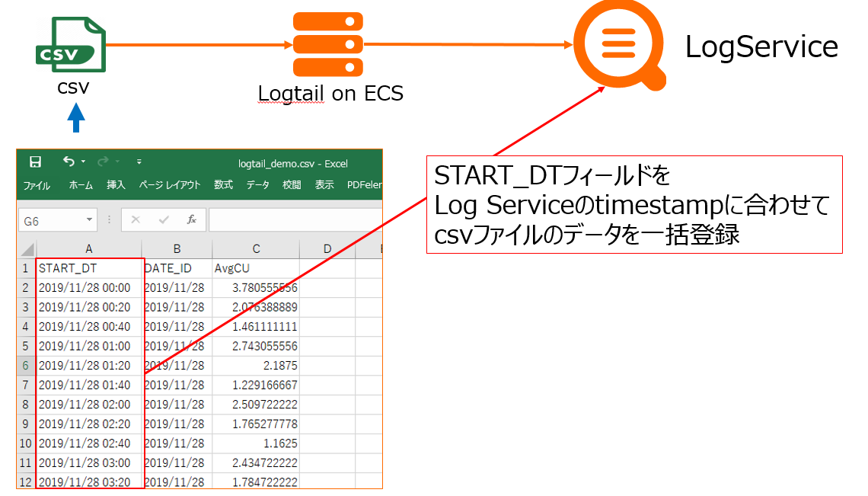
Task: Click AvgCU value 3.780555556
Action: pos(256,288)
